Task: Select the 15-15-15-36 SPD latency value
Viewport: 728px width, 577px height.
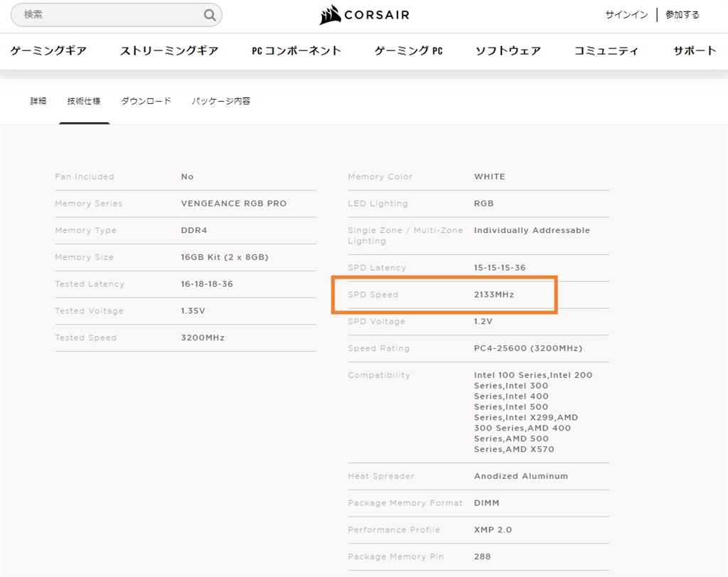Action: [500, 268]
